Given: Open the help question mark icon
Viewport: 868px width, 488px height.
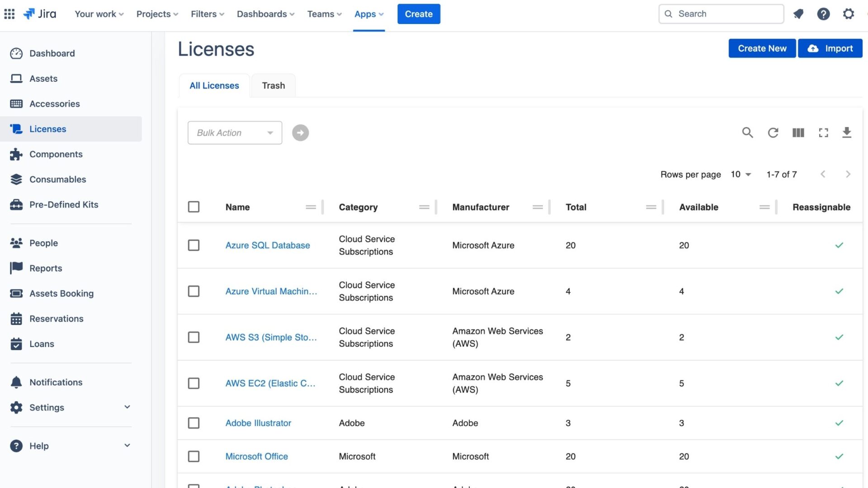Looking at the screenshot, I should tap(824, 14).
